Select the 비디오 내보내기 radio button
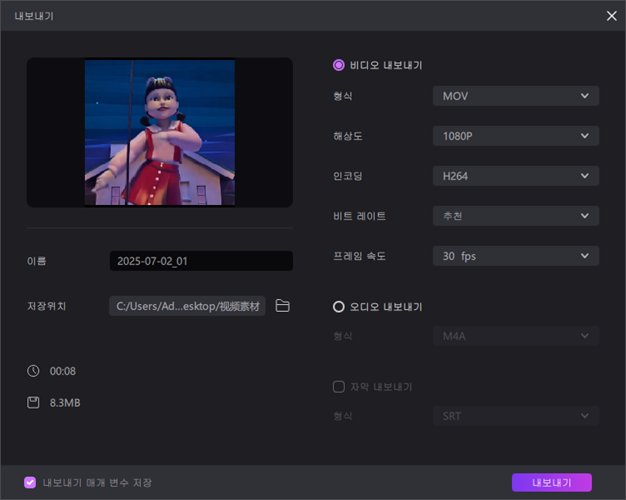Viewport: 626px width, 500px height. tap(339, 65)
